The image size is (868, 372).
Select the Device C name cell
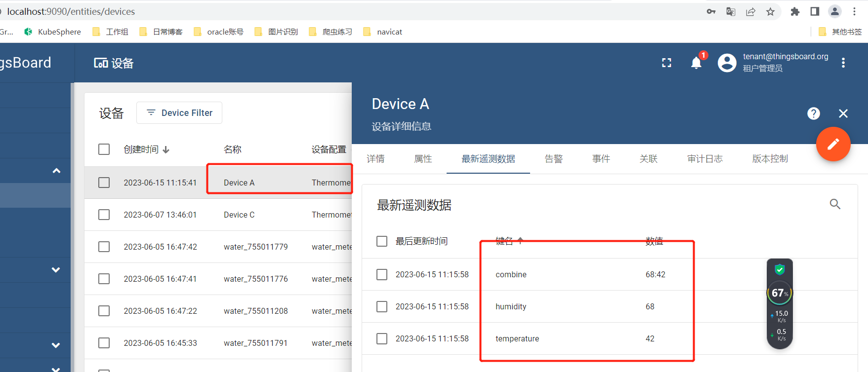point(239,215)
